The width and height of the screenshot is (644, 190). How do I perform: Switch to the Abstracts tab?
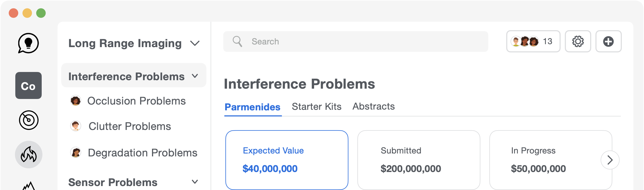373,106
